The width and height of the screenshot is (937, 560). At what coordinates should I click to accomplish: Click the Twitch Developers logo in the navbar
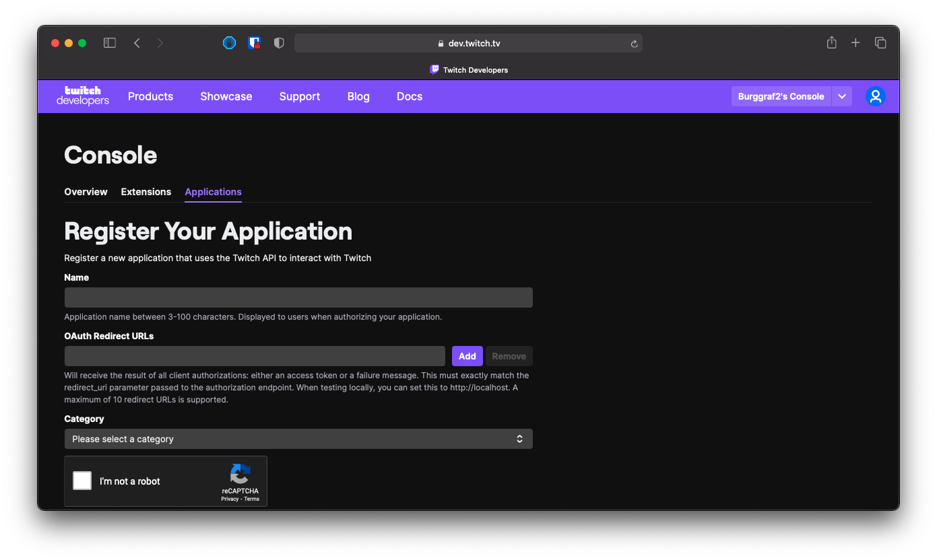[x=82, y=96]
